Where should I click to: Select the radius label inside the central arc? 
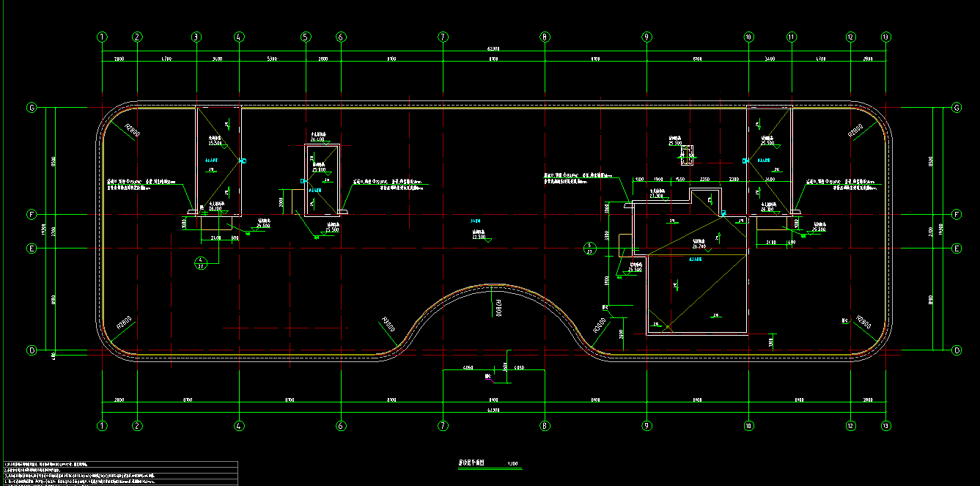click(x=498, y=308)
